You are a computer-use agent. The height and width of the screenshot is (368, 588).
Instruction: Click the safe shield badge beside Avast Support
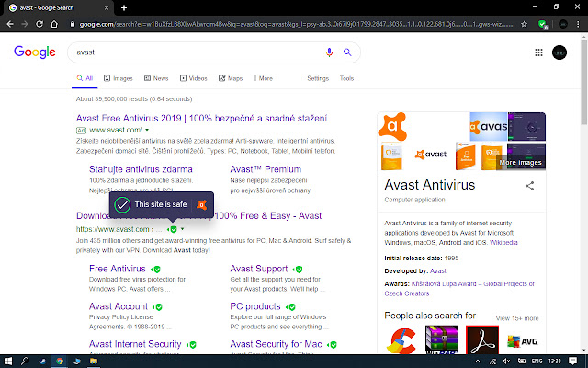click(298, 270)
